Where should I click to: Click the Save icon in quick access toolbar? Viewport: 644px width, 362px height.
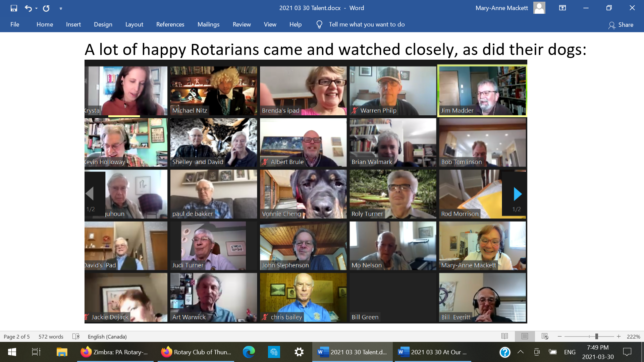coord(14,8)
